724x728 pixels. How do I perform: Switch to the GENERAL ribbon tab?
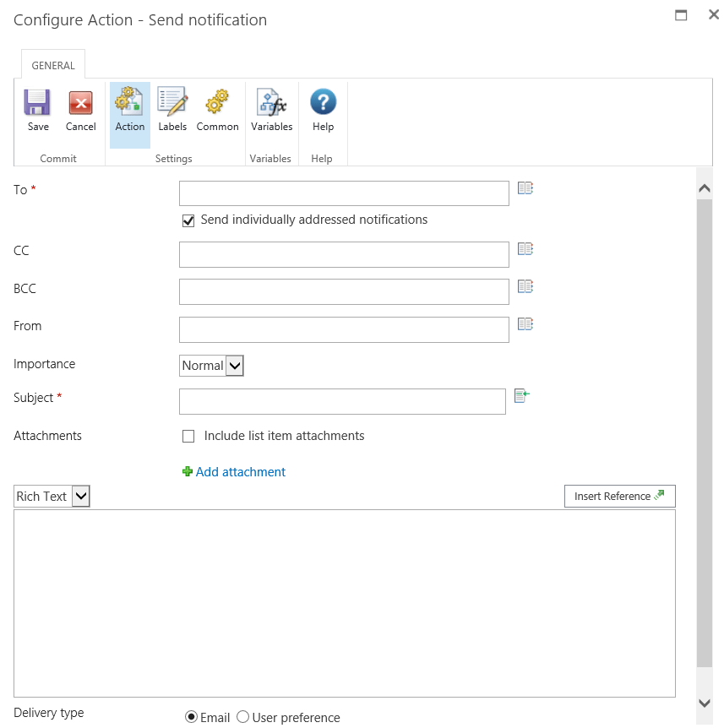[53, 66]
